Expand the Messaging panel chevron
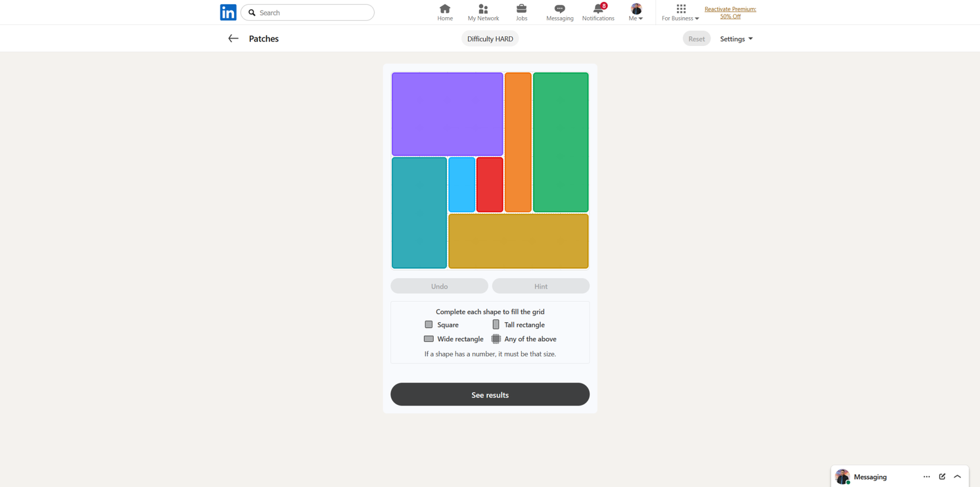The width and height of the screenshot is (980, 487). click(957, 477)
